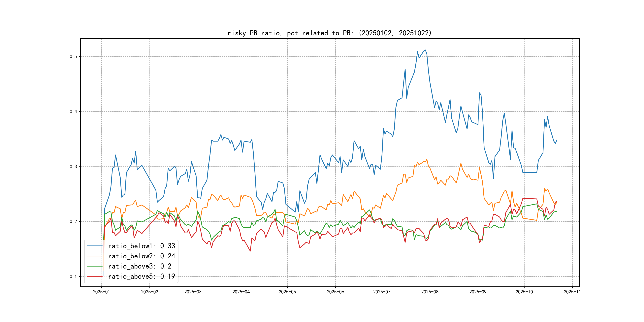Click the 0.1 y-axis tick label
Viewport: 644px width, 322px height.
(73, 276)
